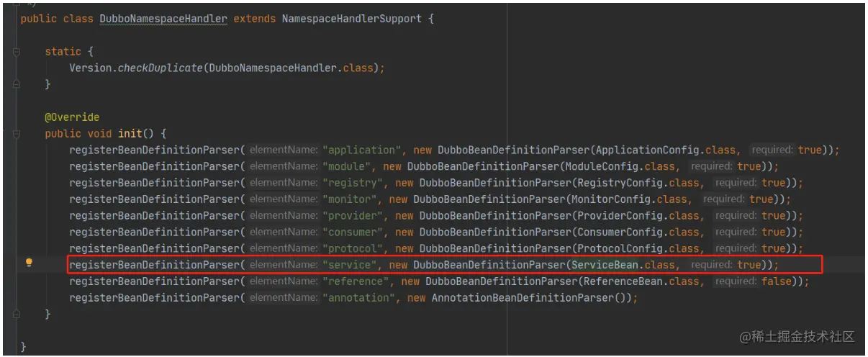868x357 pixels.
Task: Click the "provider" string literal
Action: coord(353,216)
